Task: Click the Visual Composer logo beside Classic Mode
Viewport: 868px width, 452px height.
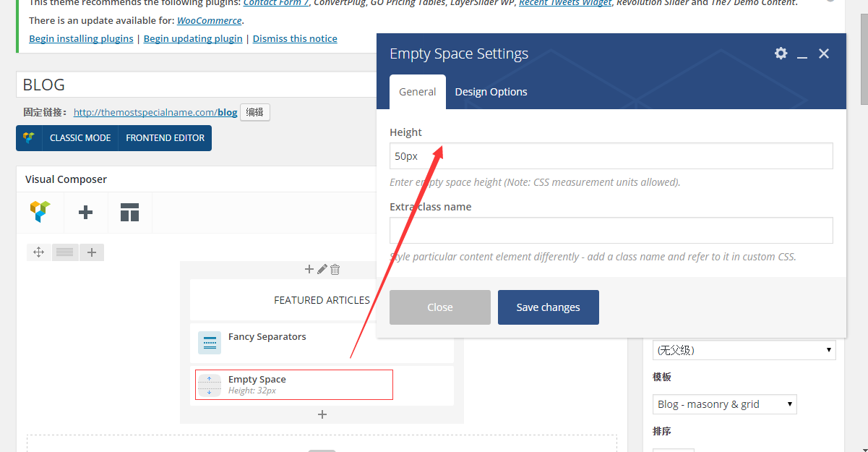Action: [x=29, y=137]
